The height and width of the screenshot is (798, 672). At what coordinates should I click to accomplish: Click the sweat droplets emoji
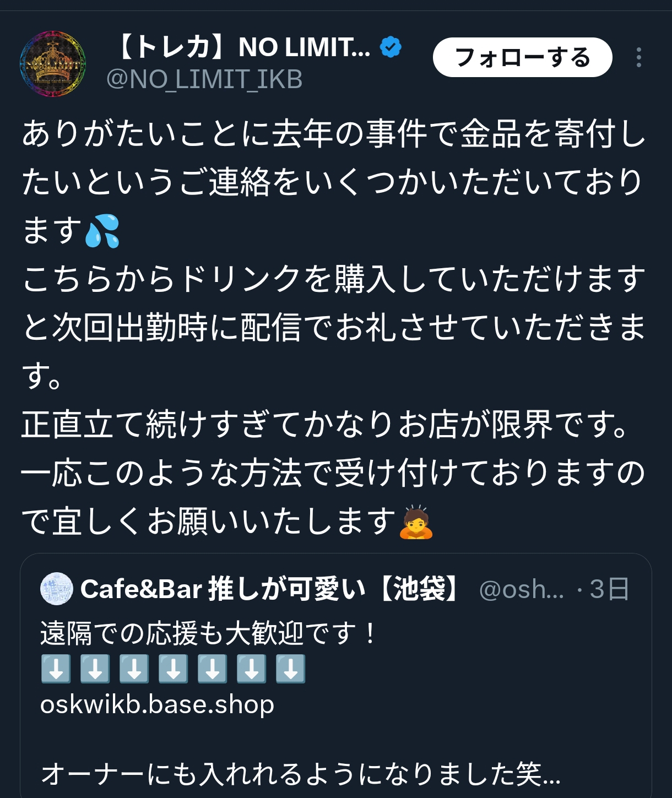pyautogui.click(x=102, y=231)
